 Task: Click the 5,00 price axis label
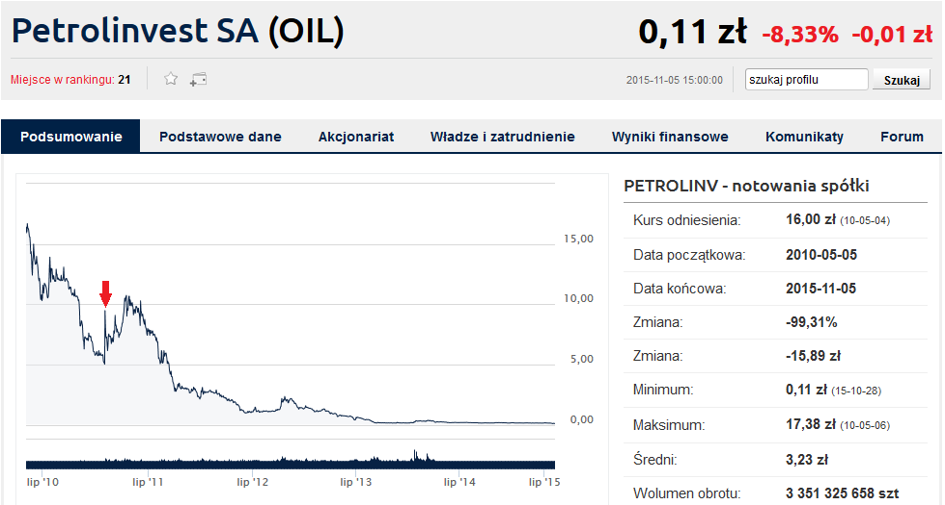point(582,359)
